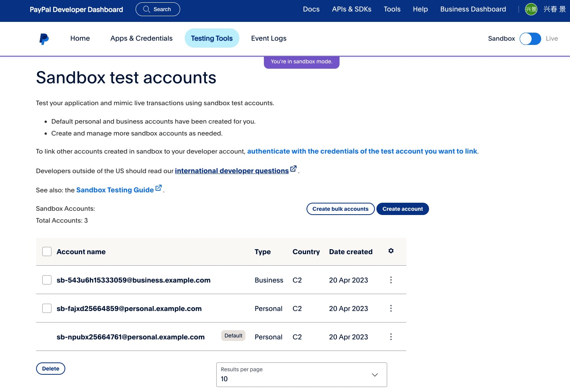Open actions menu for sb-npubx25664761 default account
Screen dimensions: 570x392
tap(391, 337)
